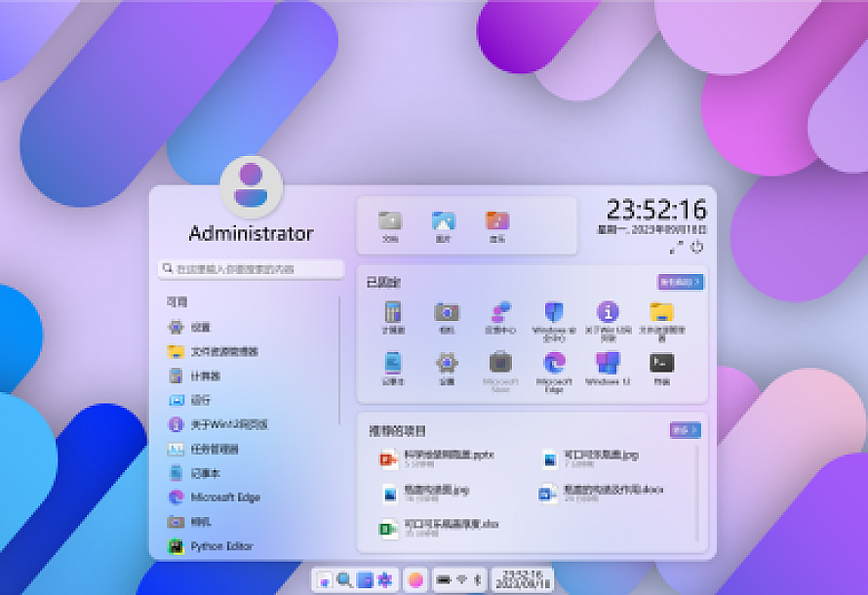This screenshot has height=595, width=868.
Task: Open the Music folder shortcut
Action: pyautogui.click(x=497, y=224)
